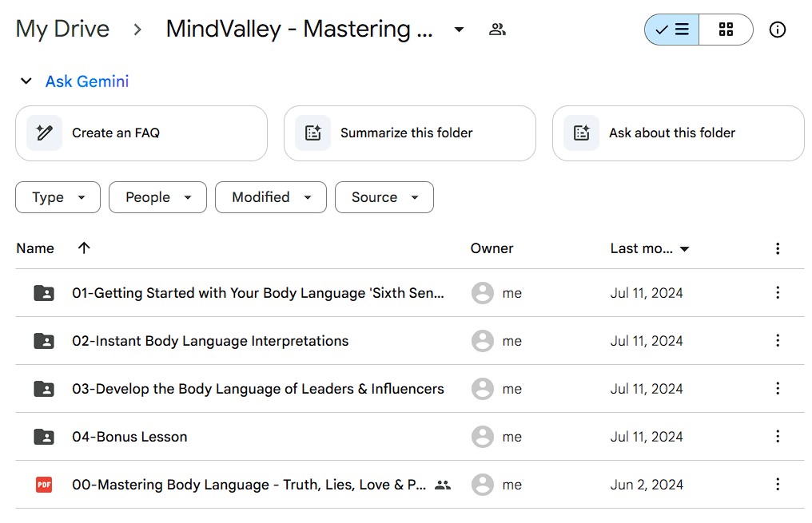Select 03-Develop the Body Language of Leaders folder
This screenshot has width=812, height=523.
coord(258,389)
